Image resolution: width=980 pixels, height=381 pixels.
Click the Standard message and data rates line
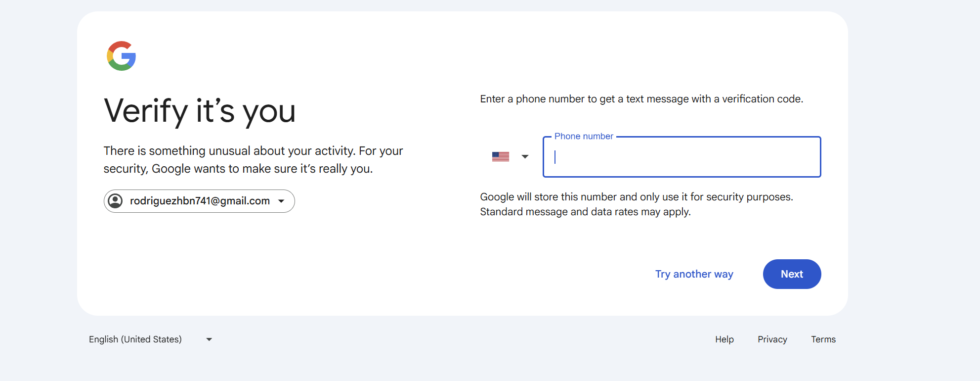tap(586, 212)
